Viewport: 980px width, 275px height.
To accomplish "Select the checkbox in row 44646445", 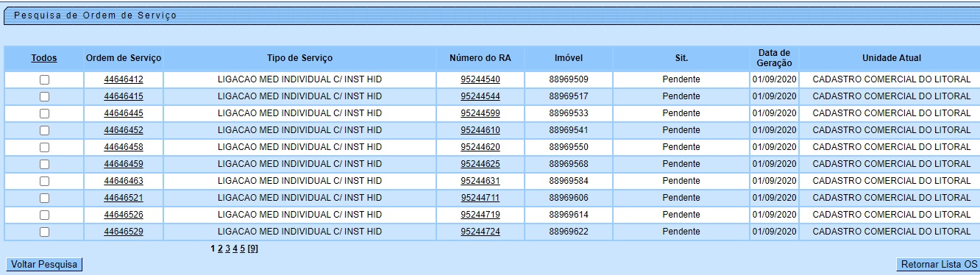I will [44, 113].
